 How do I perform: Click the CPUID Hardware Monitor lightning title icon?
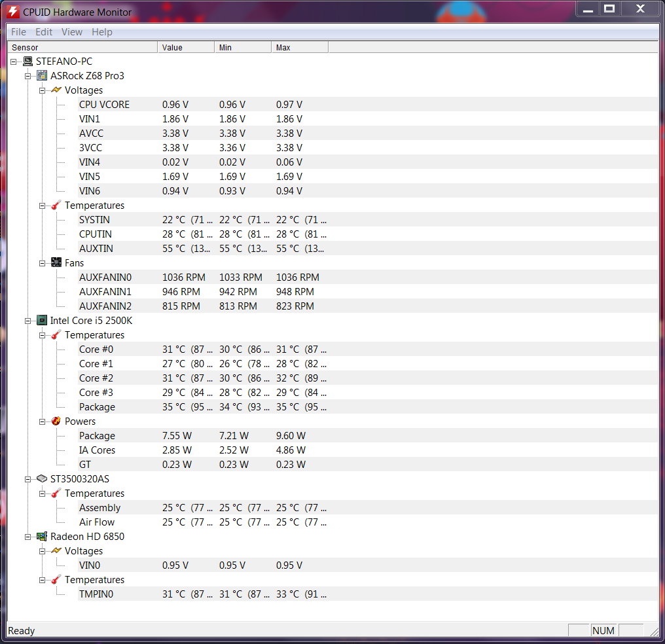[12, 12]
